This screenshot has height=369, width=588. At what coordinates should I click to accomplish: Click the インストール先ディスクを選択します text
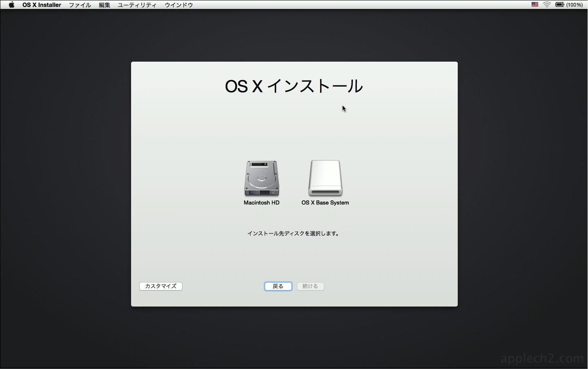click(x=293, y=233)
